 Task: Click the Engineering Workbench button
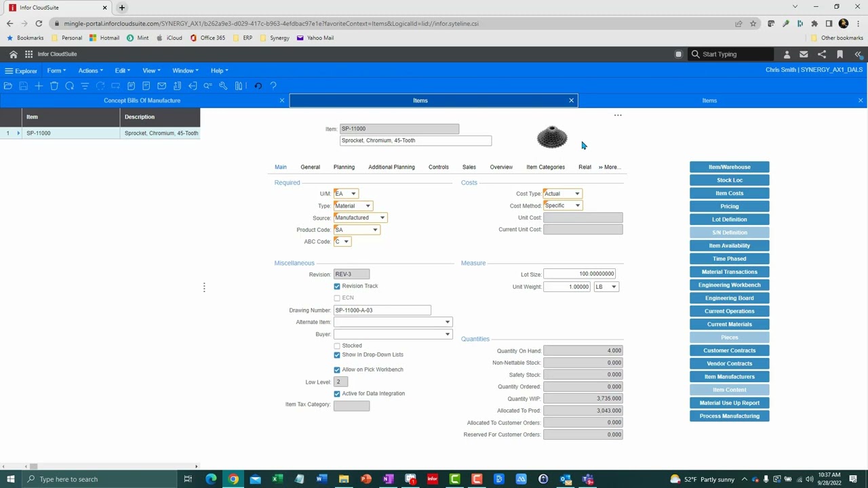point(730,285)
